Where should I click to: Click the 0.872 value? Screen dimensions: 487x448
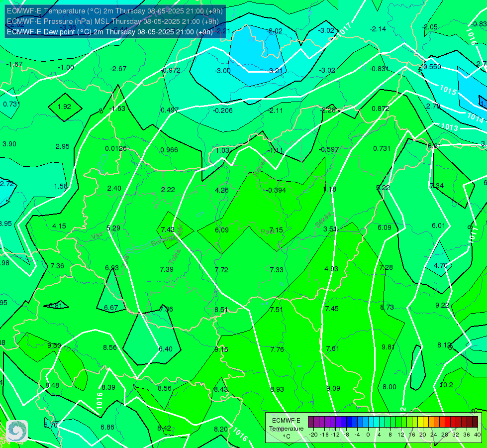pyautogui.click(x=381, y=109)
